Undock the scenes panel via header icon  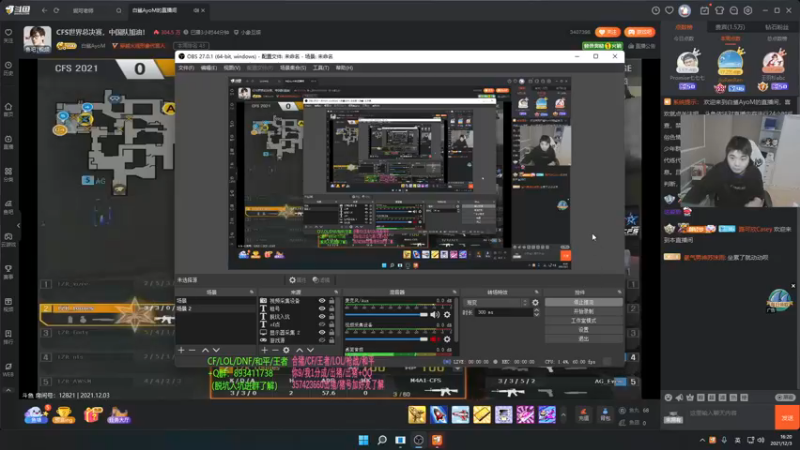click(x=252, y=292)
